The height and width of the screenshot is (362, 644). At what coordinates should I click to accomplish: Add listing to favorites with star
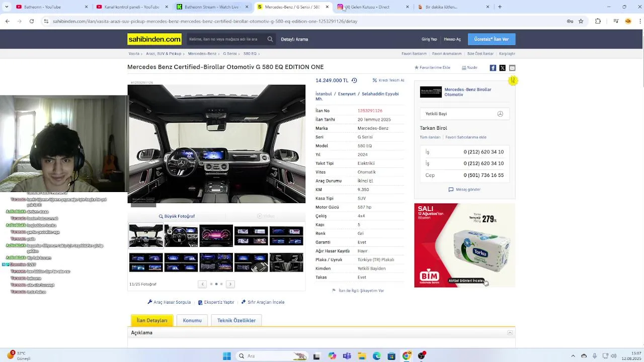(432, 67)
